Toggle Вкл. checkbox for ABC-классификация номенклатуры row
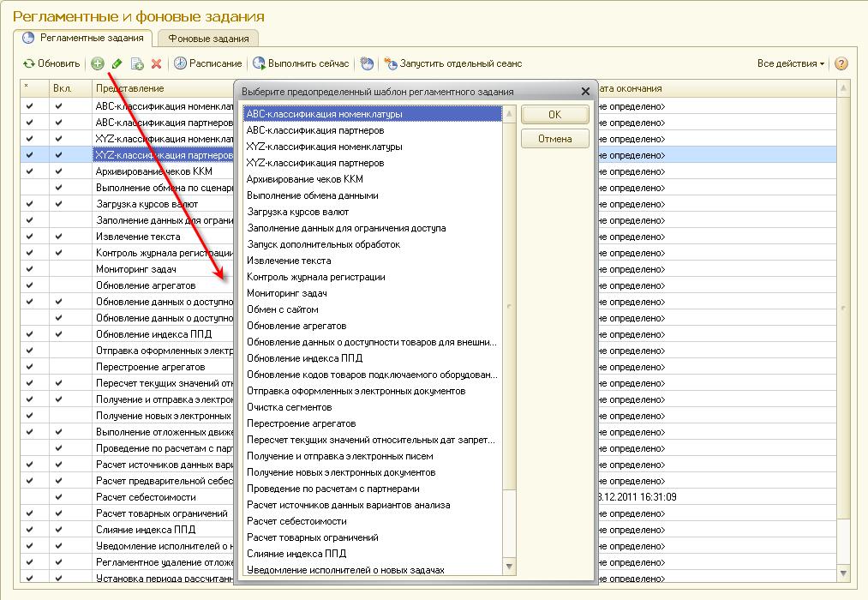This screenshot has height=600, width=868. pos(59,106)
